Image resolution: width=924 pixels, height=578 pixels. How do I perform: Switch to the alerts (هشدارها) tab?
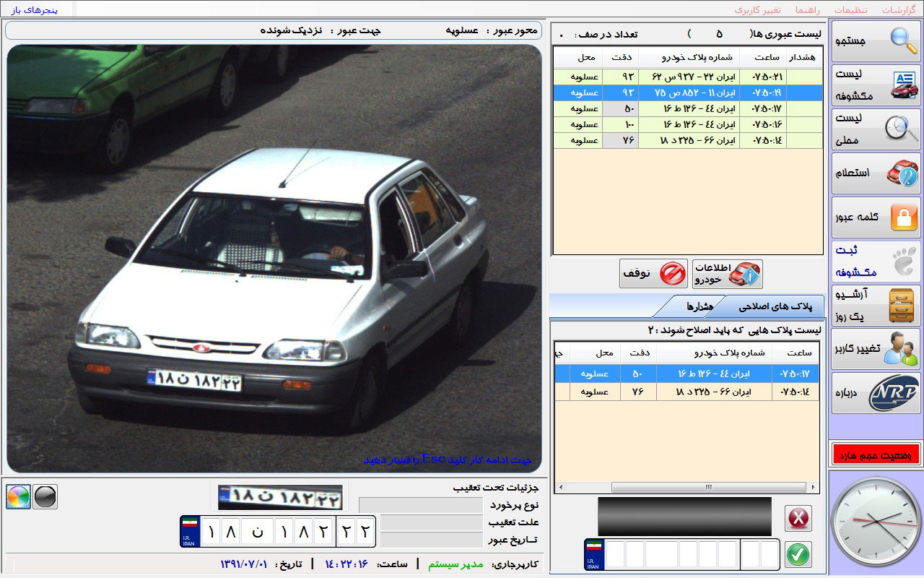pyautogui.click(x=699, y=306)
